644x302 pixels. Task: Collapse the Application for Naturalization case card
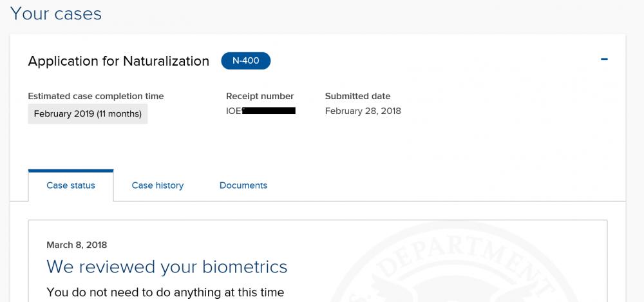pyautogui.click(x=604, y=59)
